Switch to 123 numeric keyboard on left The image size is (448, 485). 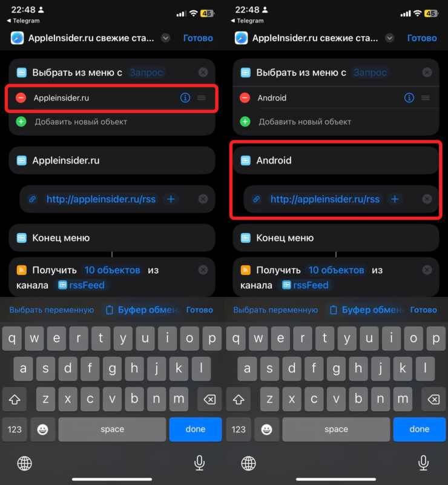tap(15, 429)
